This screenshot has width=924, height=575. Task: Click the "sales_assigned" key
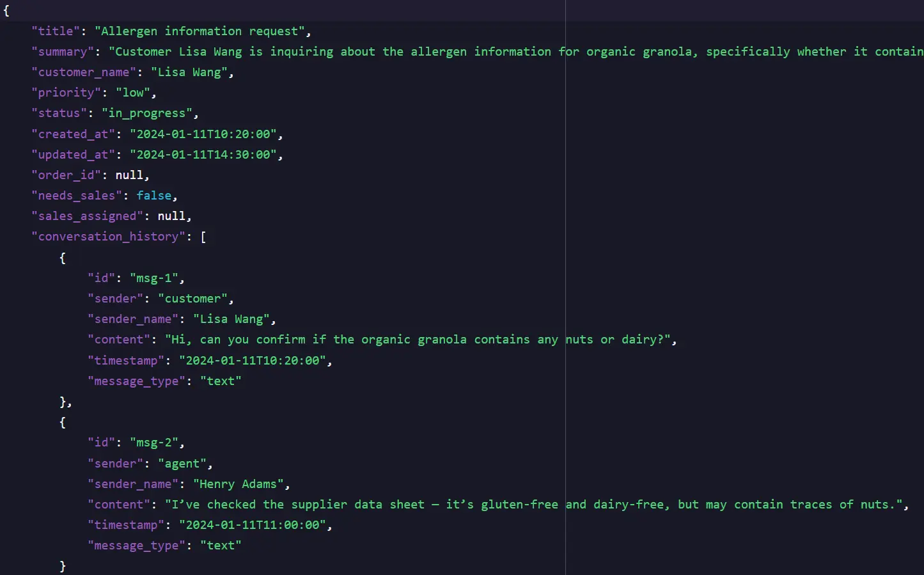click(x=87, y=216)
